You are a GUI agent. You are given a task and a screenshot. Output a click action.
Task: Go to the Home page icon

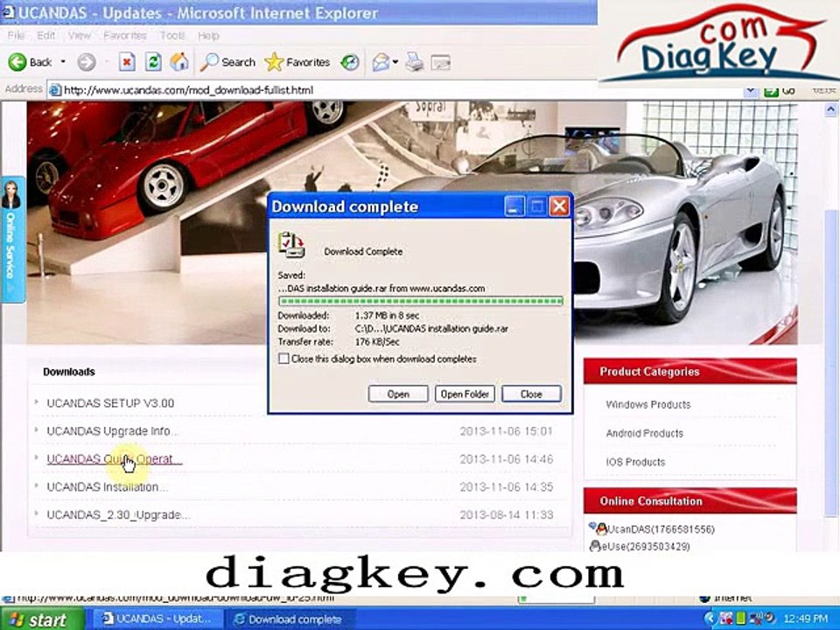[x=178, y=62]
